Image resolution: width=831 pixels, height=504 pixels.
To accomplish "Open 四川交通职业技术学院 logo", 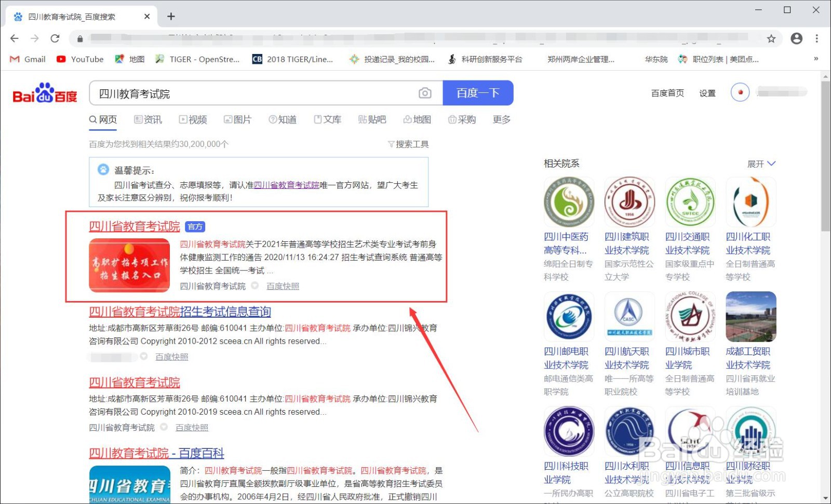I will coord(690,202).
